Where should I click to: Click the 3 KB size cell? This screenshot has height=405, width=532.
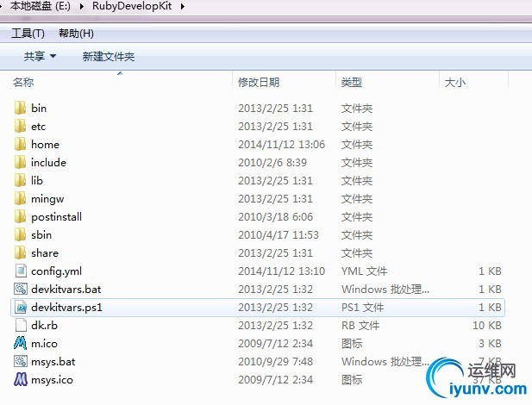coord(491,343)
